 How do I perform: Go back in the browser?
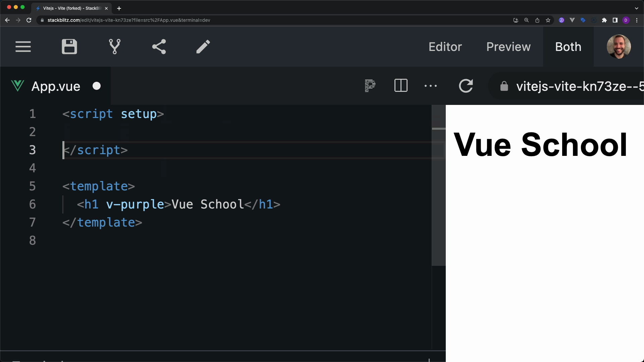(x=7, y=20)
